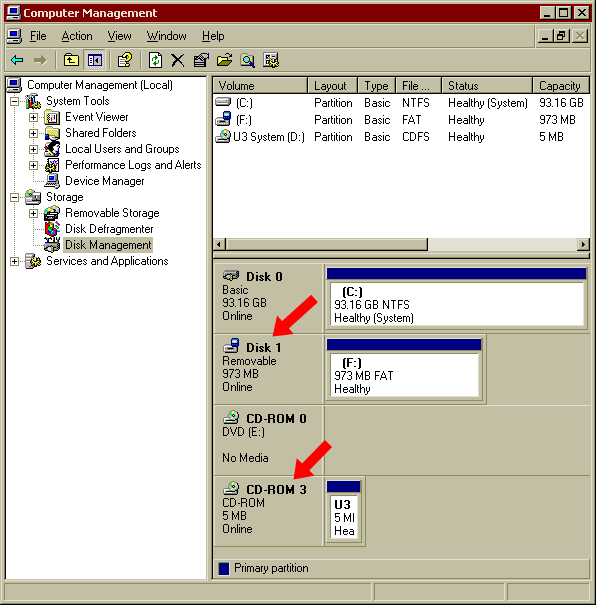Screen dimensions: 596x605
Task: Click the Back arrow toolbar icon
Action: (17, 60)
